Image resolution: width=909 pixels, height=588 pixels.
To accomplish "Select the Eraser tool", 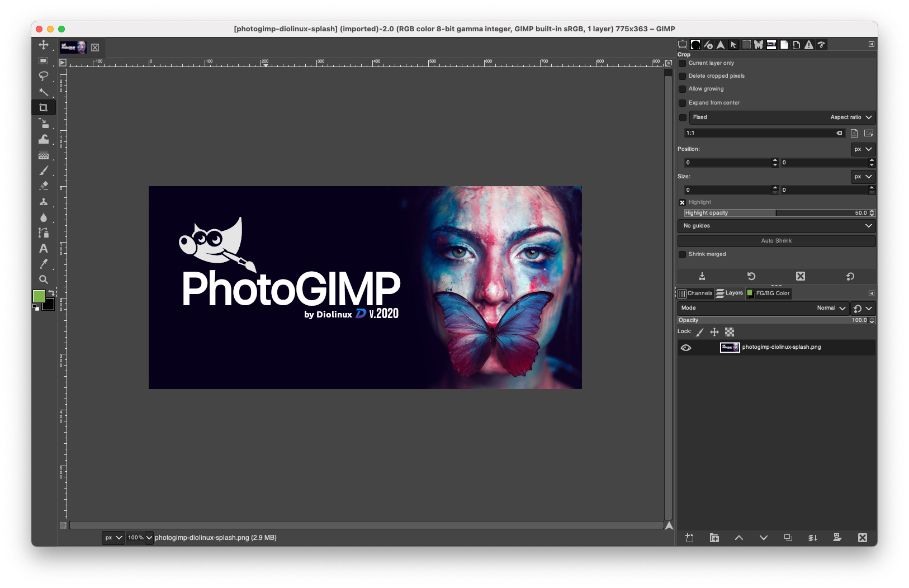I will coord(44,186).
